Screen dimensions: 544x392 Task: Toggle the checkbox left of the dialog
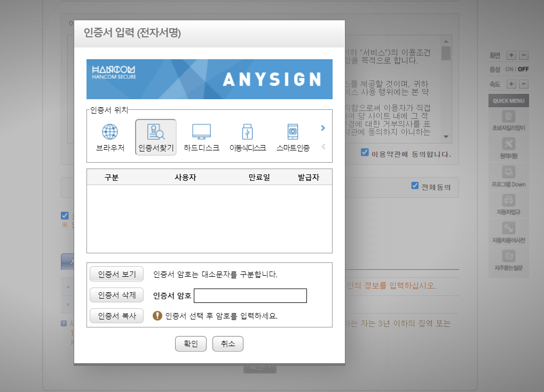[65, 215]
